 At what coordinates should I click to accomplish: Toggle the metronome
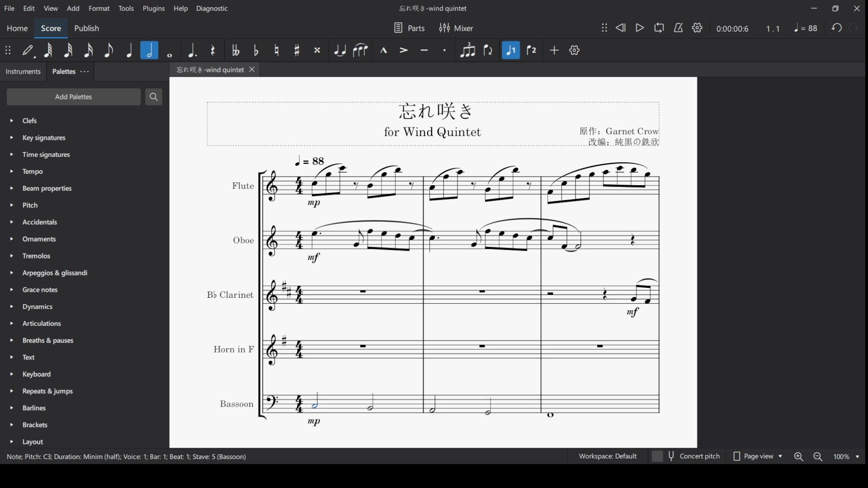679,28
